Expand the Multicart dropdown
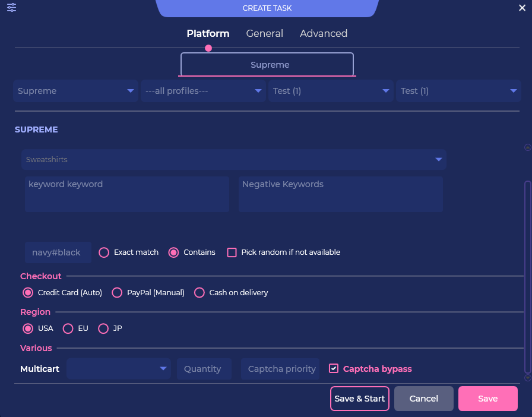Viewport: 532px width, 417px height. click(x=119, y=369)
